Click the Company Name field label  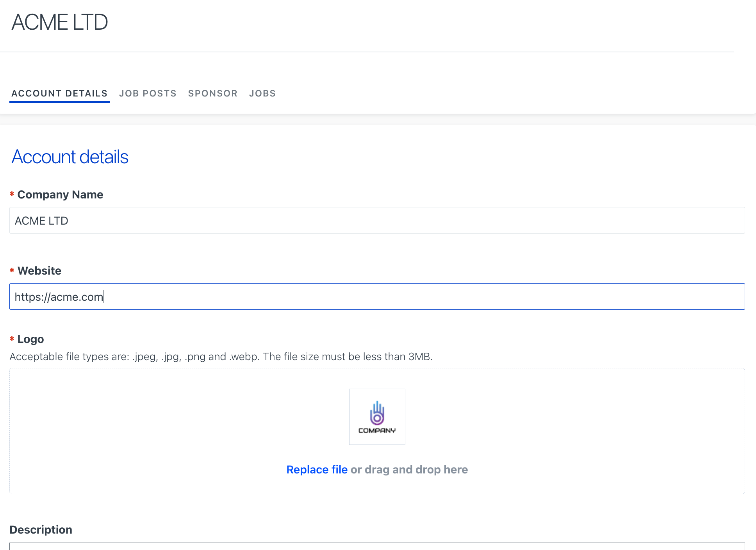60,195
